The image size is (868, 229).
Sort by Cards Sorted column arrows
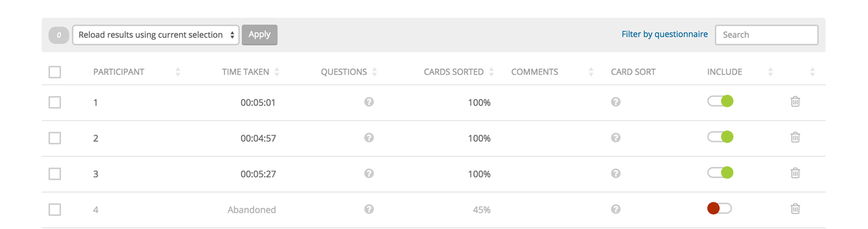[x=491, y=72]
